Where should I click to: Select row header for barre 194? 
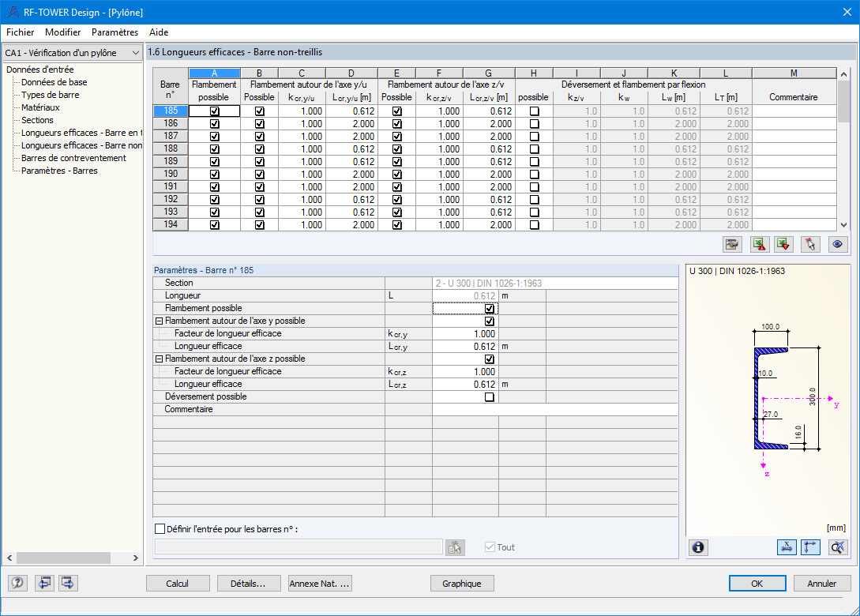coord(171,224)
